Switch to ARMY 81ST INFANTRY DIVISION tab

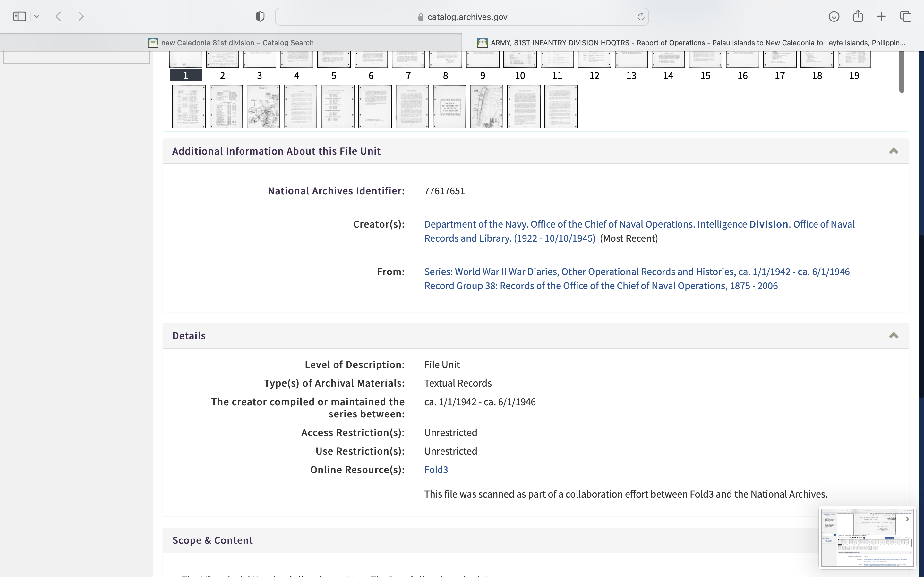[x=692, y=43]
